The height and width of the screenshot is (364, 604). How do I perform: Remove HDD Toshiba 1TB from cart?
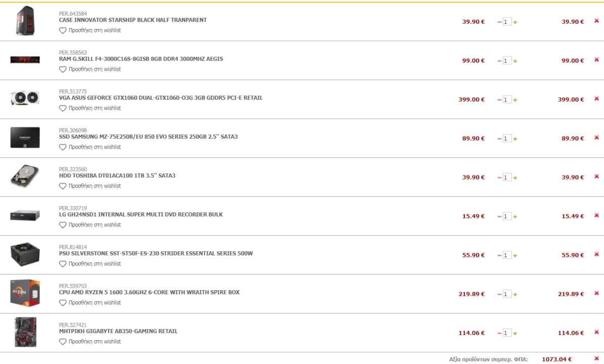point(596,176)
